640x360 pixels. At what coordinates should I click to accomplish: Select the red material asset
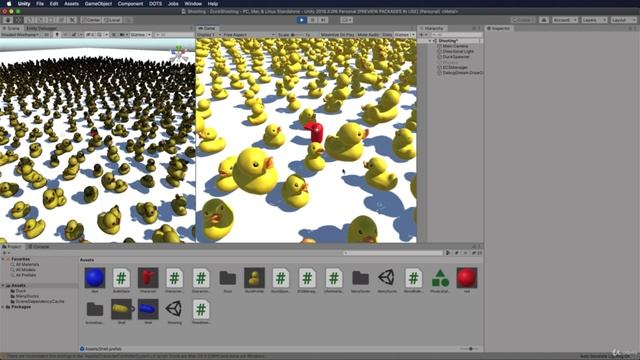click(x=467, y=278)
